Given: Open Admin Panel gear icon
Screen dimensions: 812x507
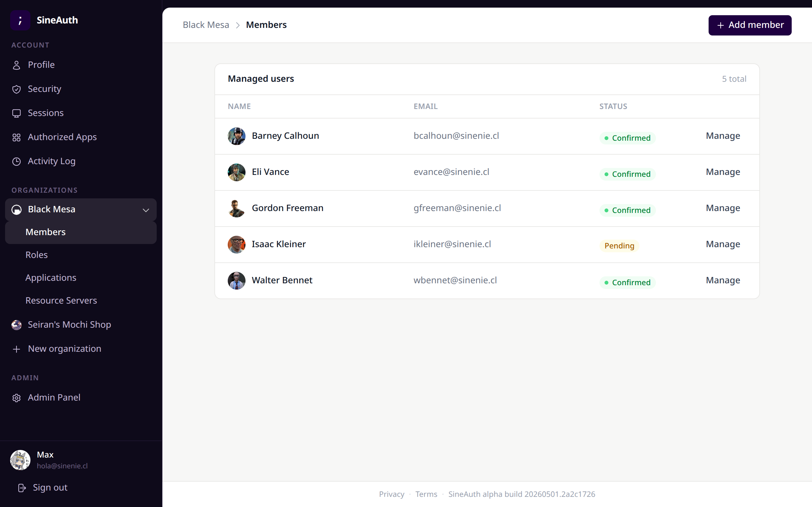Looking at the screenshot, I should (16, 398).
